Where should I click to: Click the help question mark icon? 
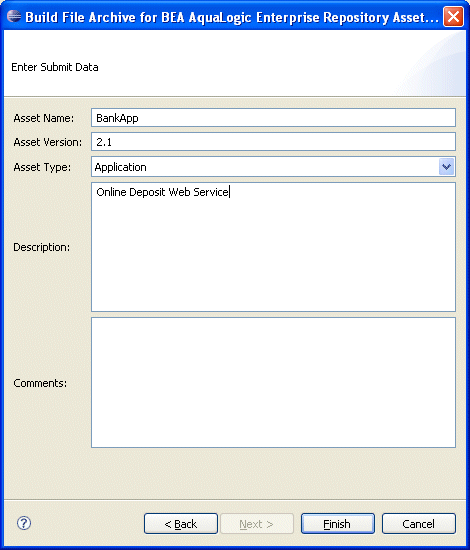(x=24, y=523)
